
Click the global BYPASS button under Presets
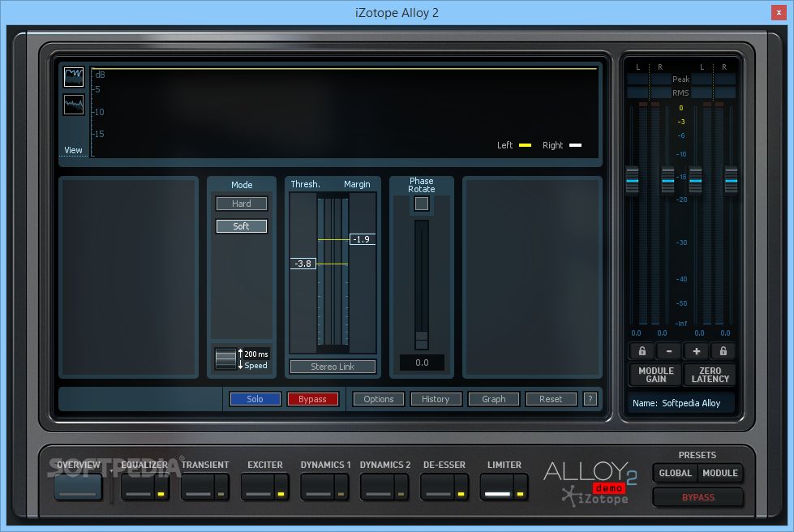697,497
